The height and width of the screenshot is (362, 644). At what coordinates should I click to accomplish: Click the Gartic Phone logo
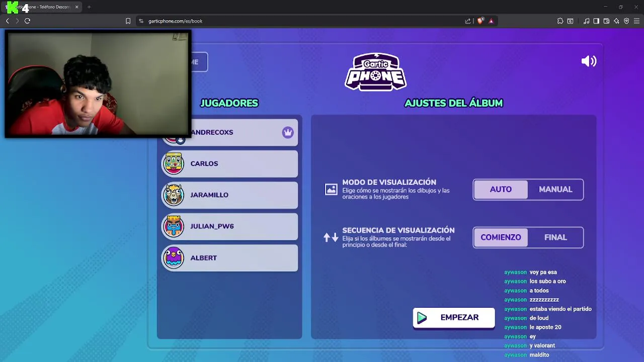coord(376,72)
